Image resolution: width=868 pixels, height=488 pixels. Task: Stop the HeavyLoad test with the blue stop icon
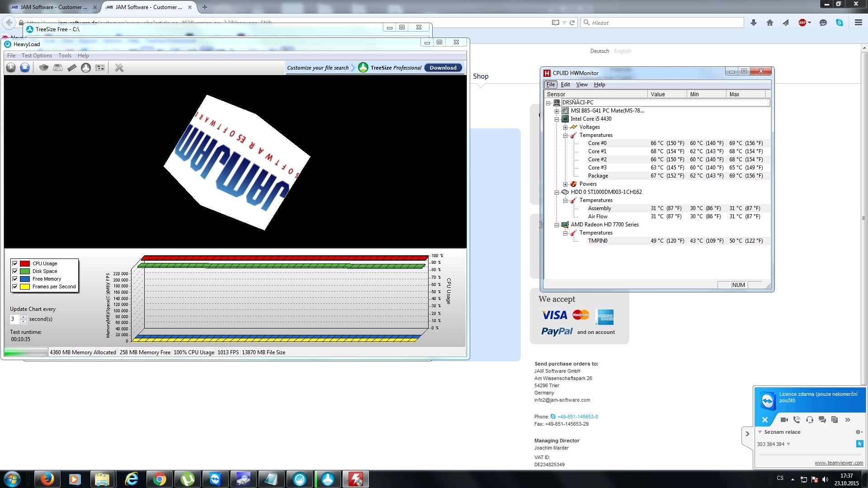click(x=25, y=68)
